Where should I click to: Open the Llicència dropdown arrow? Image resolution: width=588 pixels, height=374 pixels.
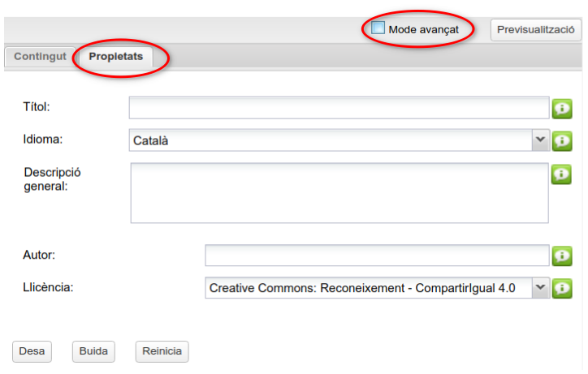[540, 288]
